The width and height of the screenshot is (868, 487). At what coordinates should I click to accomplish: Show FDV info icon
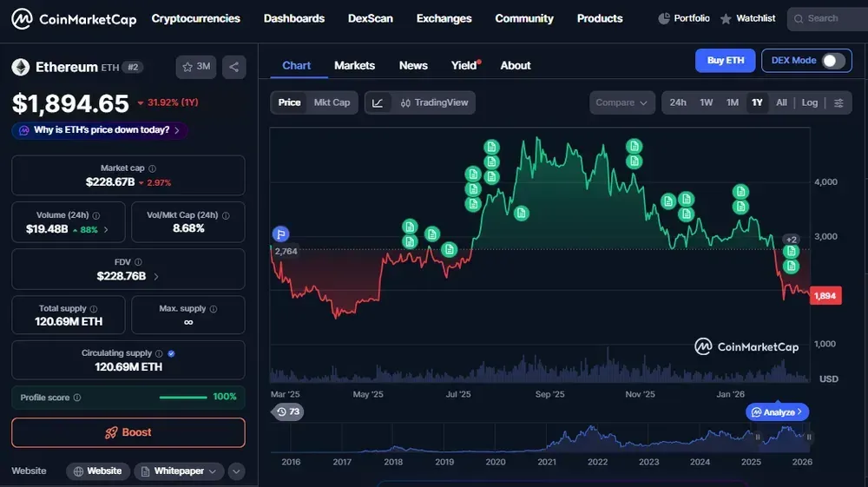[138, 262]
